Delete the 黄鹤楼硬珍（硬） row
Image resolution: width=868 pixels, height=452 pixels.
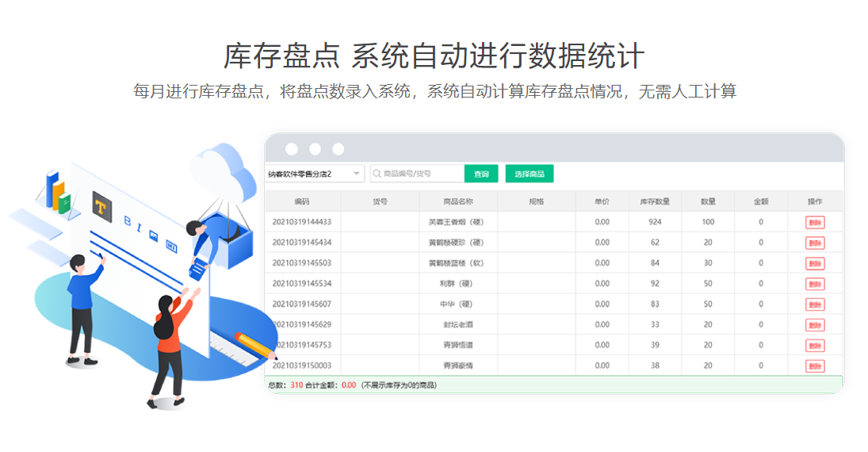(815, 243)
